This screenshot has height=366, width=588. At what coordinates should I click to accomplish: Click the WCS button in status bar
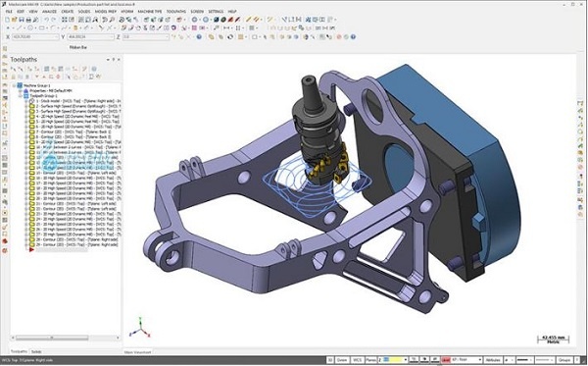[358, 360]
